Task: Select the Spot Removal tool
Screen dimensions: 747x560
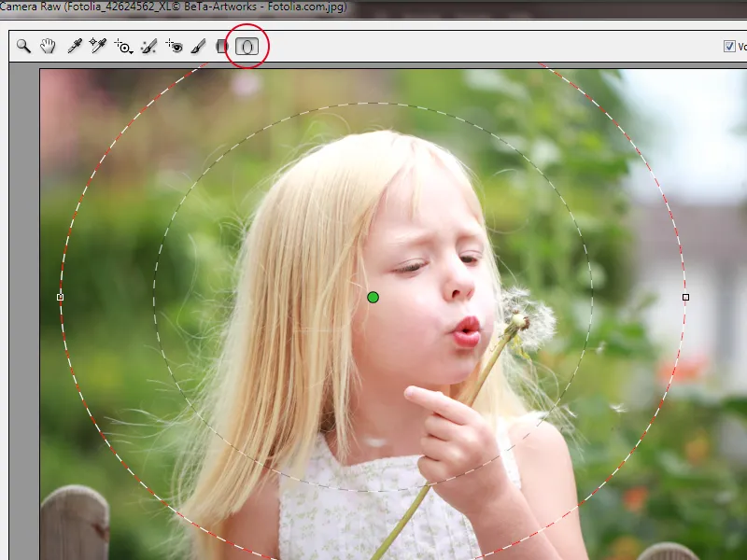Action: (x=148, y=46)
